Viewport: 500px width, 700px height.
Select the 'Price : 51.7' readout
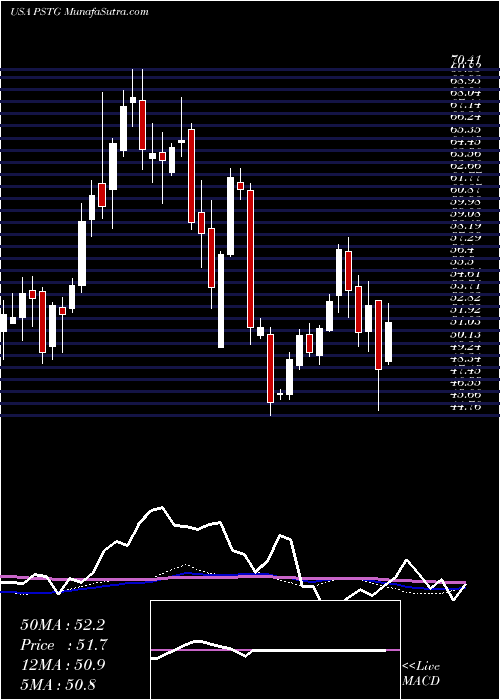pyautogui.click(x=64, y=645)
